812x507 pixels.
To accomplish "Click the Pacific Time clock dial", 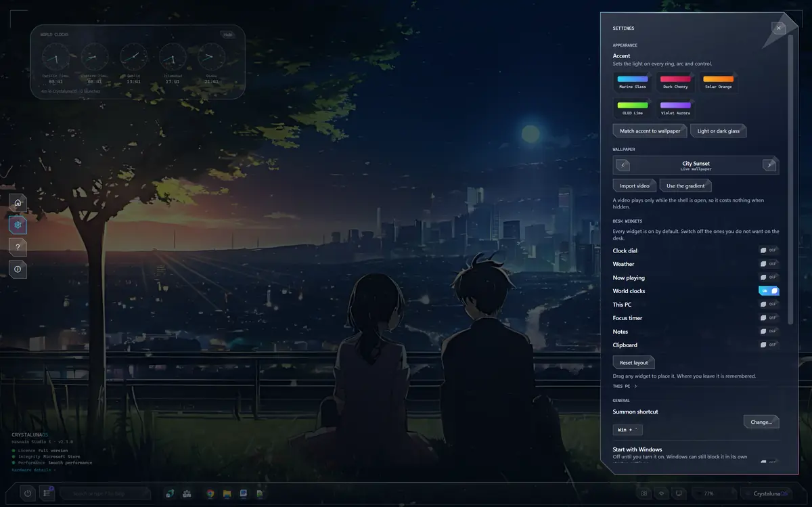I will tap(56, 57).
